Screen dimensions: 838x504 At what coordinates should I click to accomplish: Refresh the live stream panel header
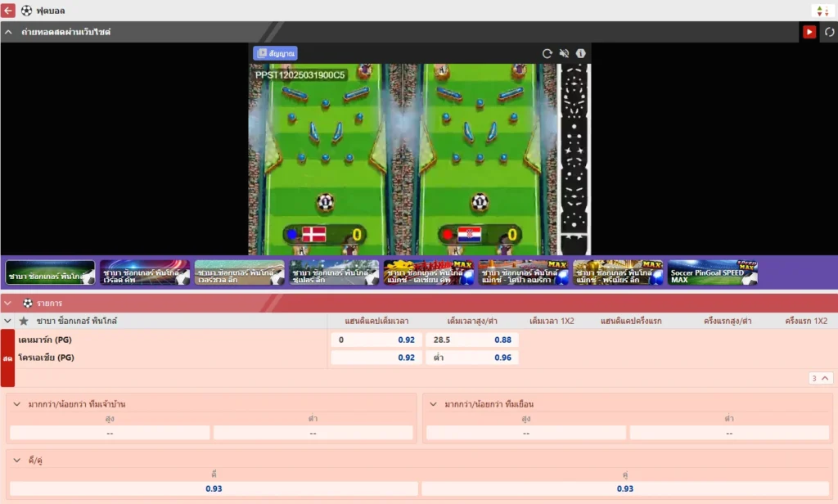click(829, 32)
